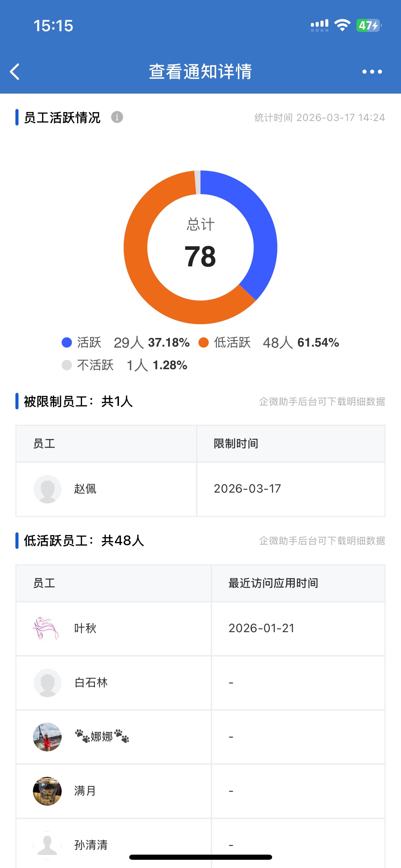Tap the 限制时间 column header

[236, 444]
